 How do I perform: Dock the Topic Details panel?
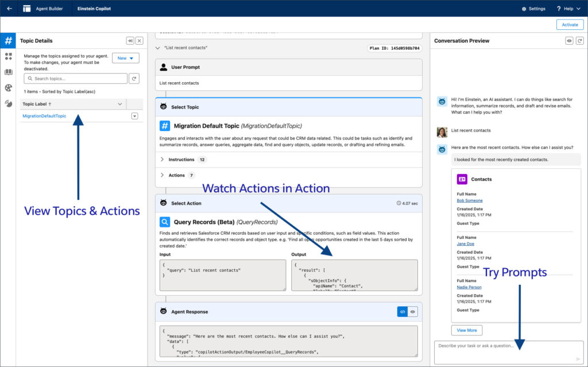[x=130, y=41]
